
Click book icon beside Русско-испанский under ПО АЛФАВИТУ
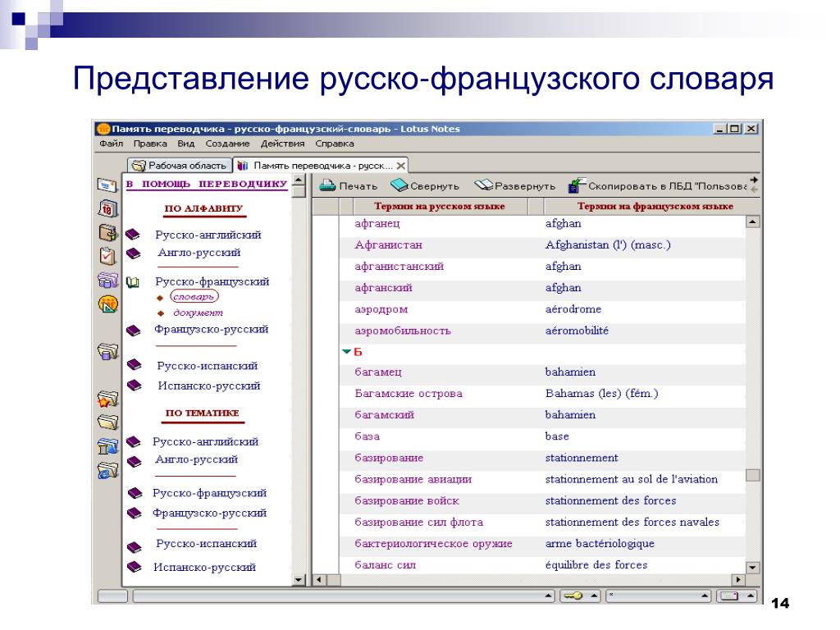pos(134,365)
